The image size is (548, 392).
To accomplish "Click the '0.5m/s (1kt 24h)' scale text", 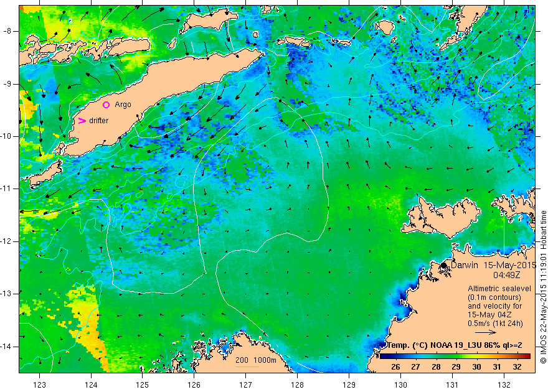I will pos(495,323).
